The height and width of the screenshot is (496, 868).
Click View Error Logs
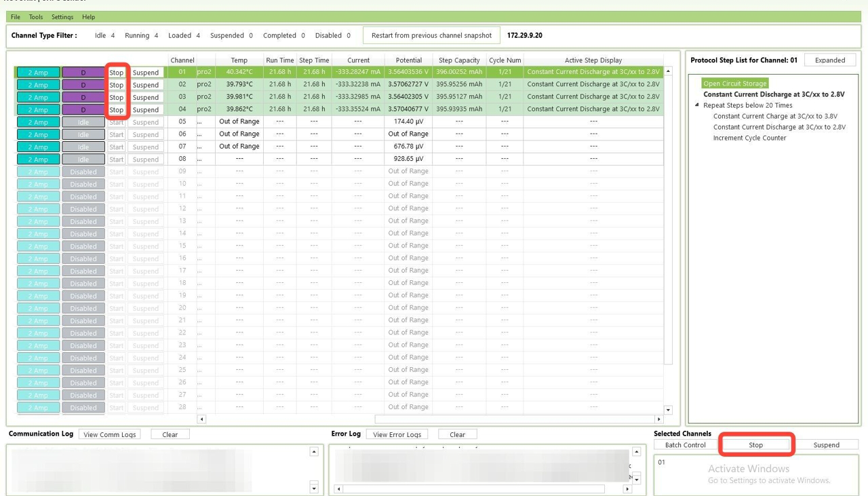click(x=397, y=434)
